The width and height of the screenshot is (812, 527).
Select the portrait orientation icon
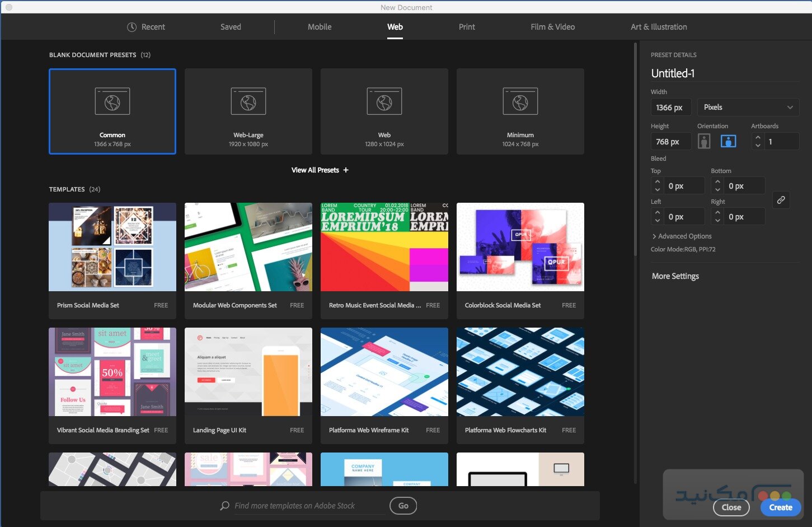[x=703, y=141]
